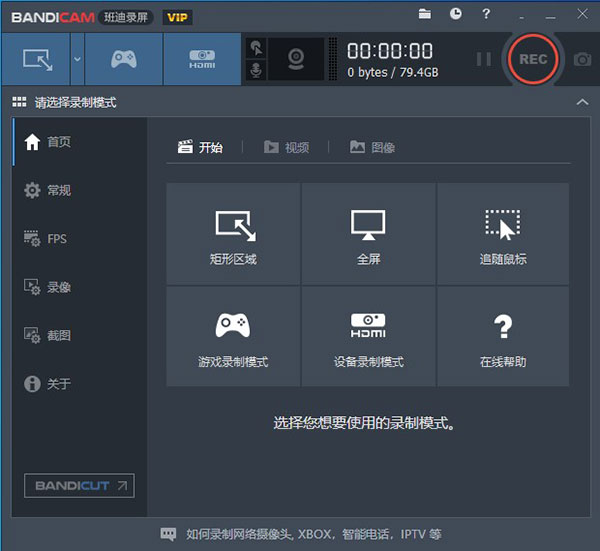Image resolution: width=600 pixels, height=551 pixels.
Task: Click 选择您想要使用的录制模式 message text
Action: 364,423
